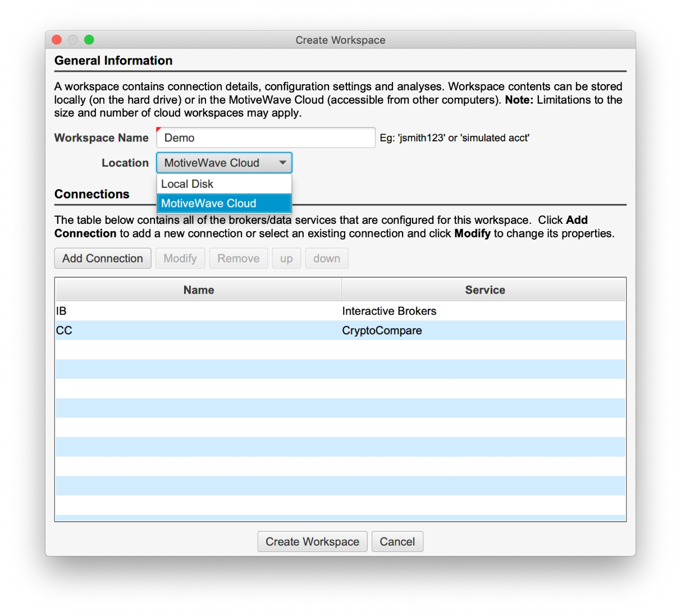Cancel the workspace creation dialog

pyautogui.click(x=397, y=542)
